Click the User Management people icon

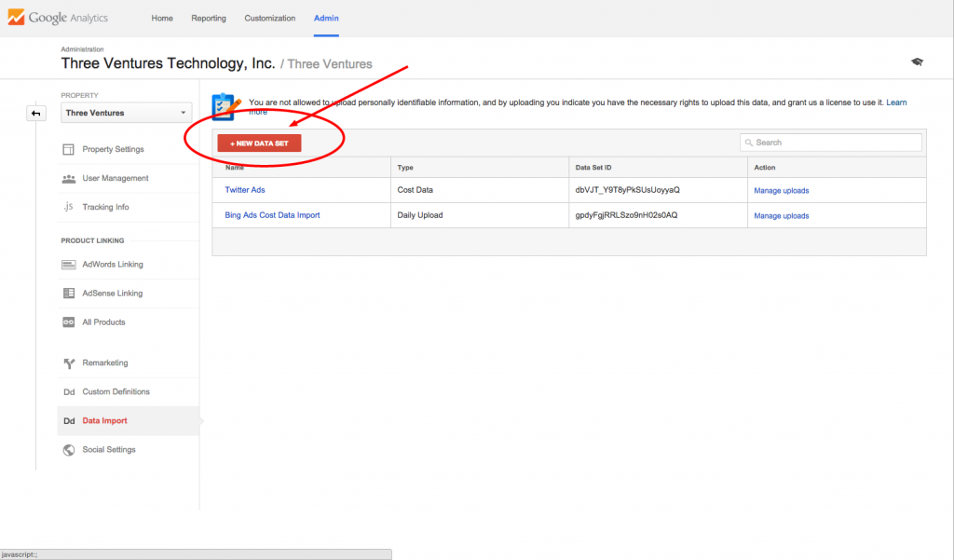pos(69,178)
